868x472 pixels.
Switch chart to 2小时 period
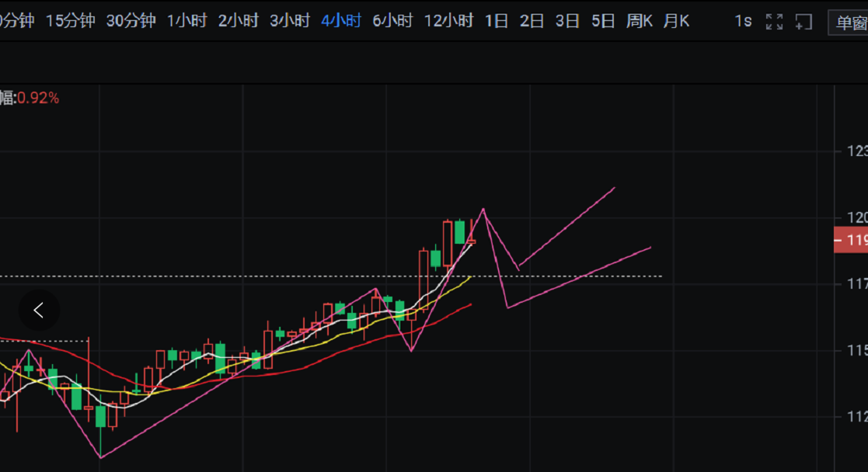click(239, 21)
